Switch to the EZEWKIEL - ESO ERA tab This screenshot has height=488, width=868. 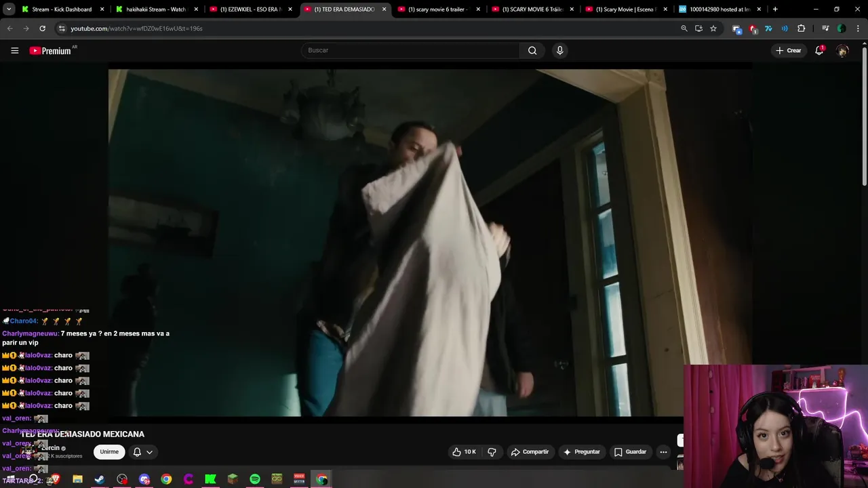tap(250, 9)
